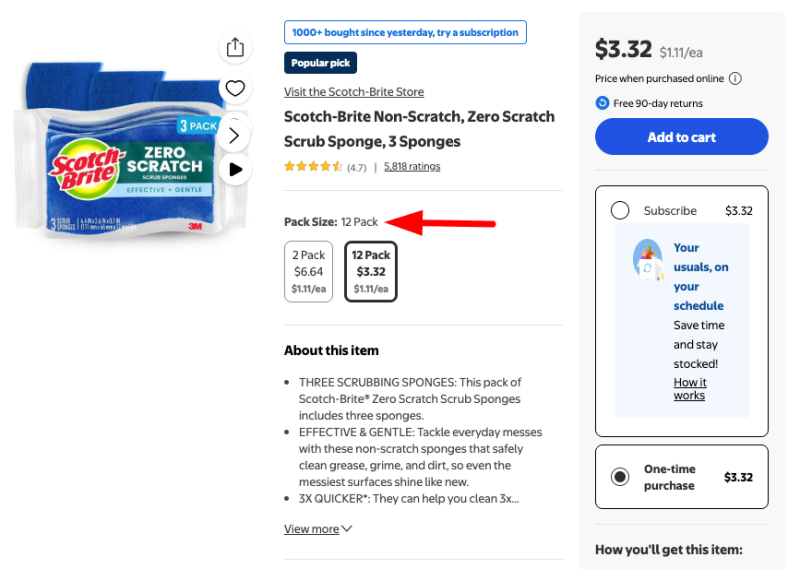Click the star rating icons
800x569 pixels.
(x=313, y=167)
